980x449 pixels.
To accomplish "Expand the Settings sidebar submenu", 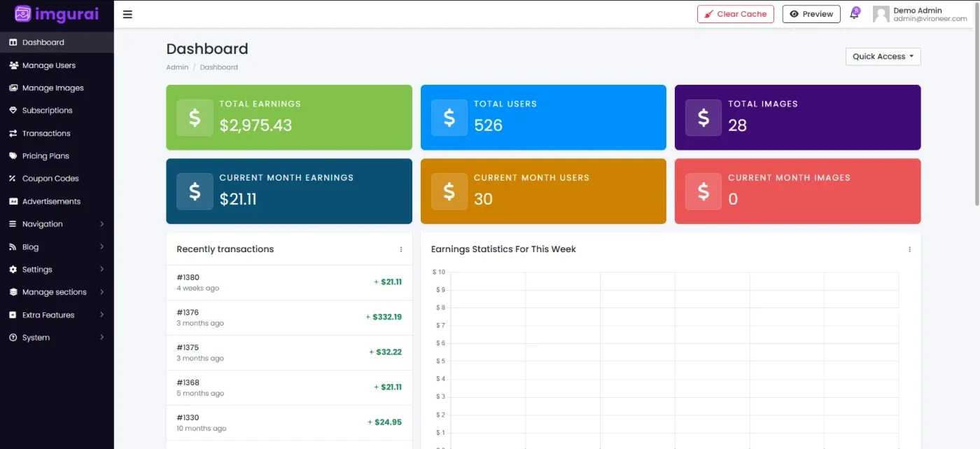I will tap(57, 270).
